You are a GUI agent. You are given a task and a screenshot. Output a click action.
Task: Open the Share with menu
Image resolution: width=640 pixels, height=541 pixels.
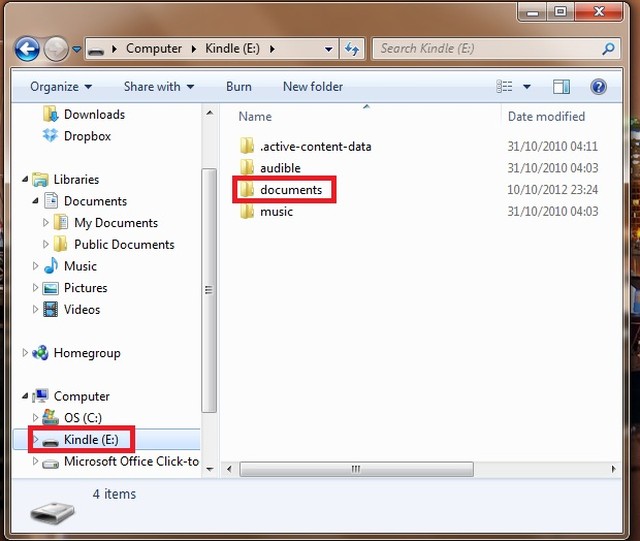[159, 87]
